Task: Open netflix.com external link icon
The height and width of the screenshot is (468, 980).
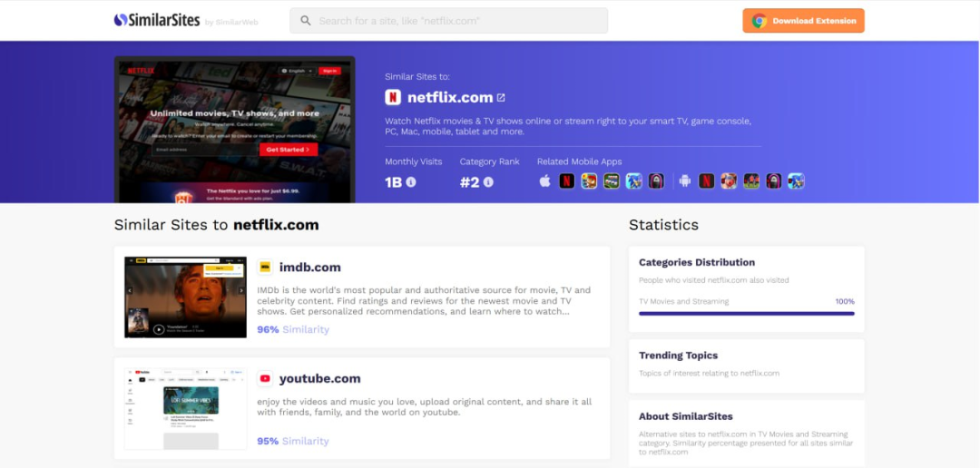Action: click(x=501, y=98)
